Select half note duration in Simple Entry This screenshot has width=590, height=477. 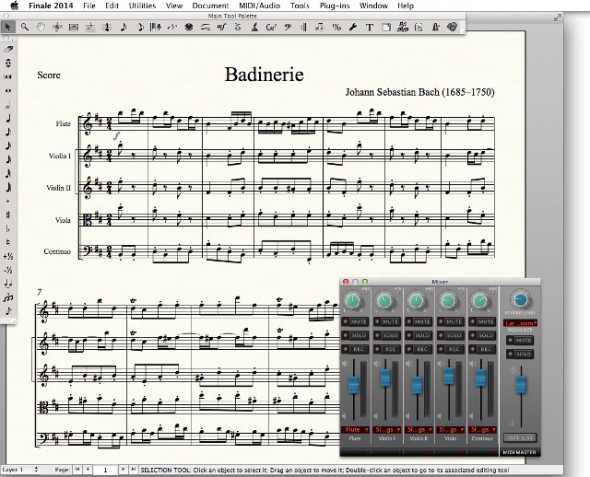coord(8,105)
